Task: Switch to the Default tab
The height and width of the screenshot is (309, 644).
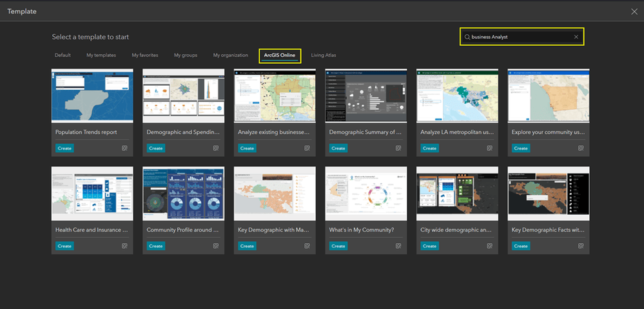Action: [63, 55]
